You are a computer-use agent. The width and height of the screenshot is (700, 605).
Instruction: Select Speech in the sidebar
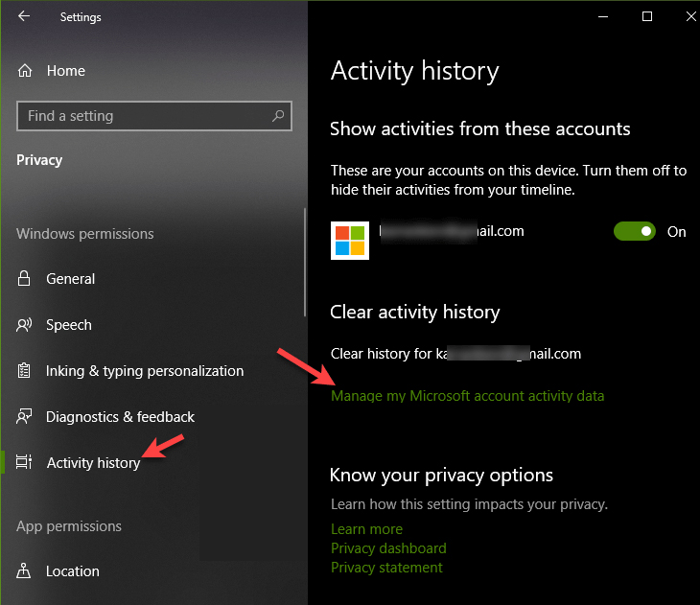(69, 325)
